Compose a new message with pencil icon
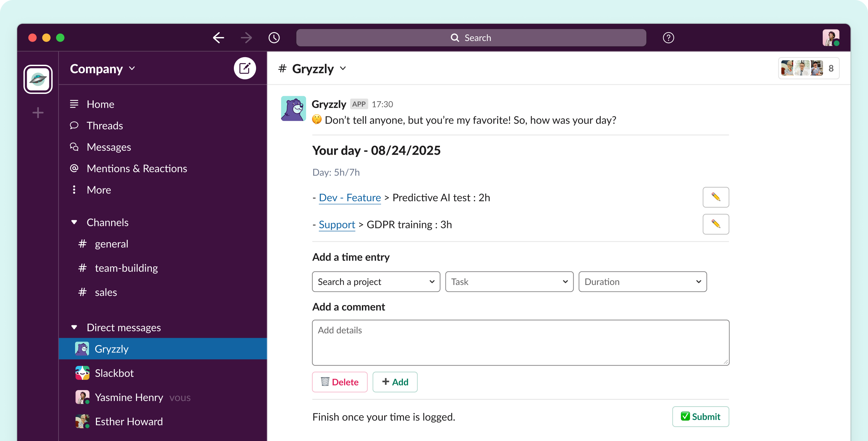The image size is (868, 441). pos(245,68)
